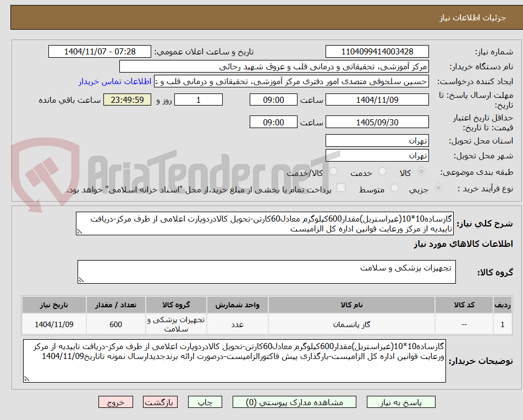Click the نام کالا column header
Viewport: 523px width, 420px height.
click(351, 305)
